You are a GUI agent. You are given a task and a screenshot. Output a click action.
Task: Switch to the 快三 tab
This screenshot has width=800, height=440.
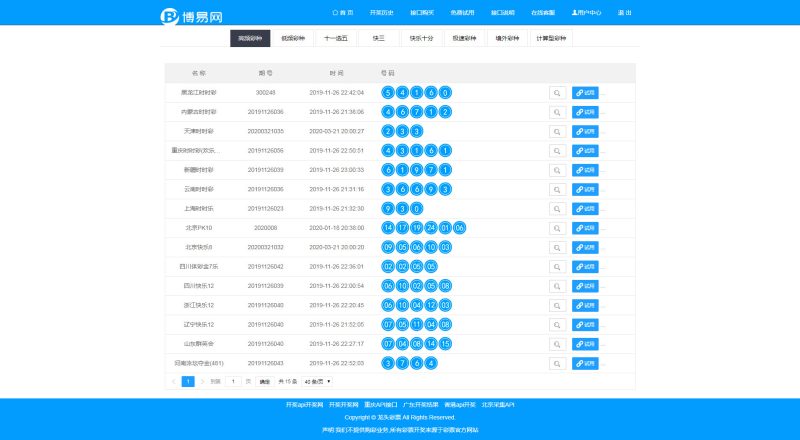(x=379, y=38)
